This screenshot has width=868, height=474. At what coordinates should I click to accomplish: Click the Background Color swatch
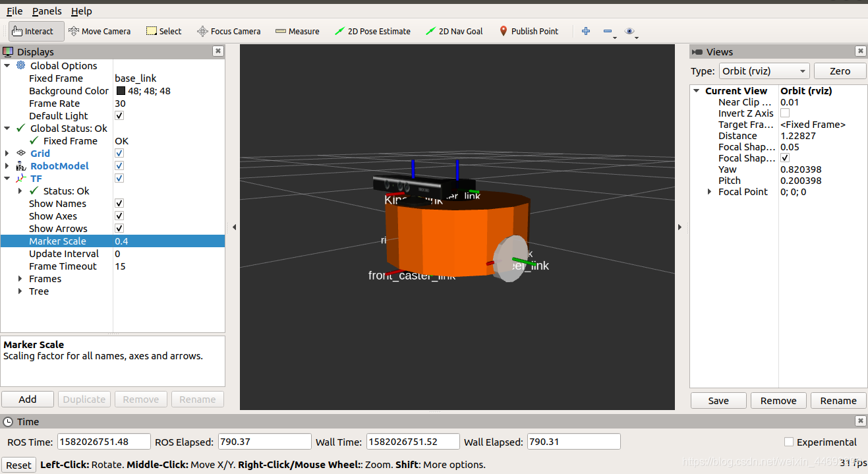[121, 91]
